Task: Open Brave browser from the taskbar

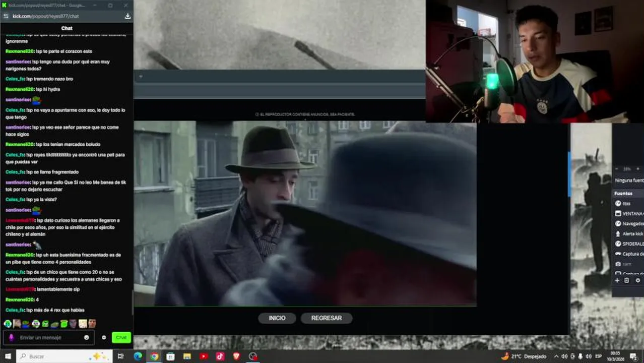Action: point(236,356)
